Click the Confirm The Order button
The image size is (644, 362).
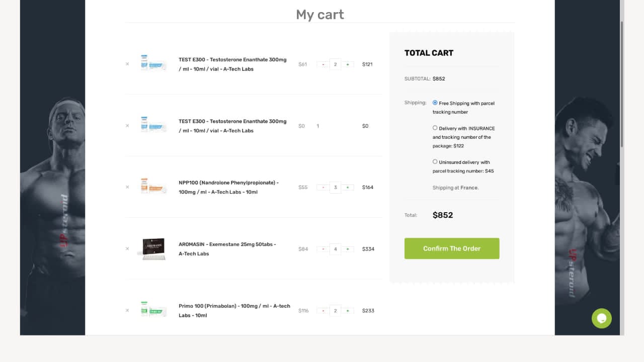[451, 248]
